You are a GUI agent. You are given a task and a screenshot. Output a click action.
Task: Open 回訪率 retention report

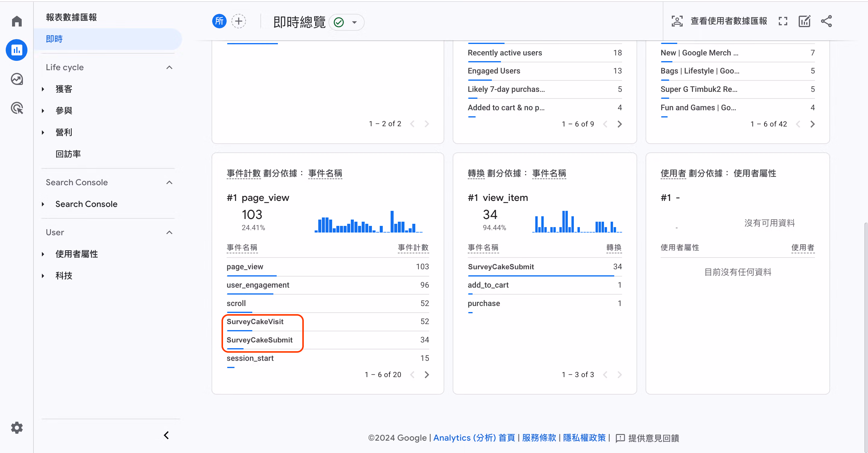tap(68, 154)
